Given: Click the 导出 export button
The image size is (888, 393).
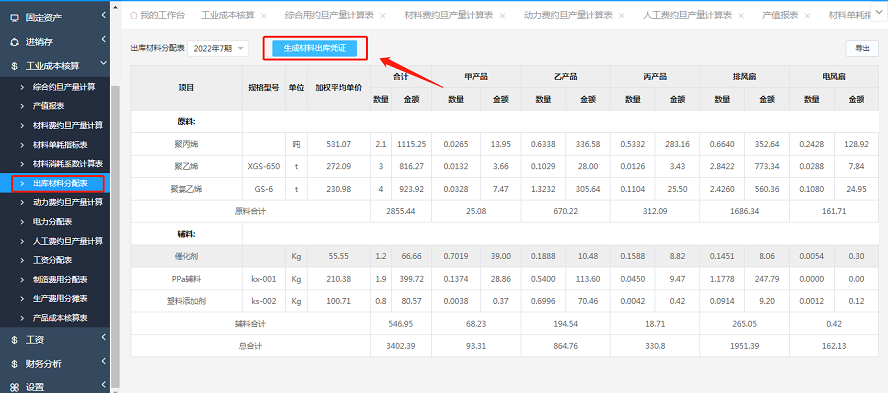Looking at the screenshot, I should pyautogui.click(x=862, y=48).
